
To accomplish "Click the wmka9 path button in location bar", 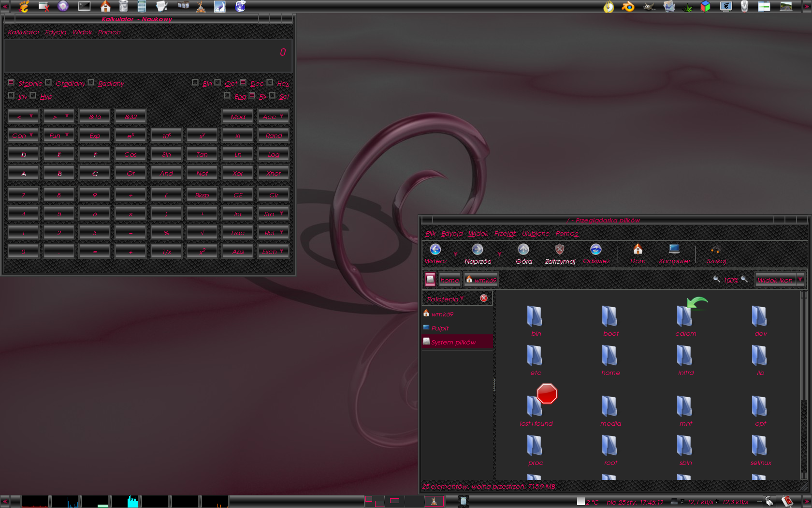I will pyautogui.click(x=481, y=280).
